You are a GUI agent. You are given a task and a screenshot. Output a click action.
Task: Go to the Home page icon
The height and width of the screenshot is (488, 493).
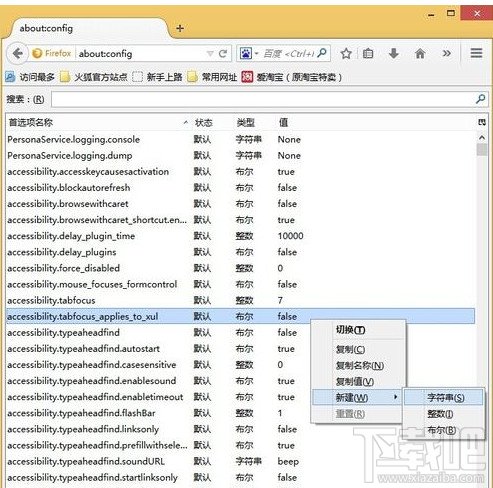point(420,53)
